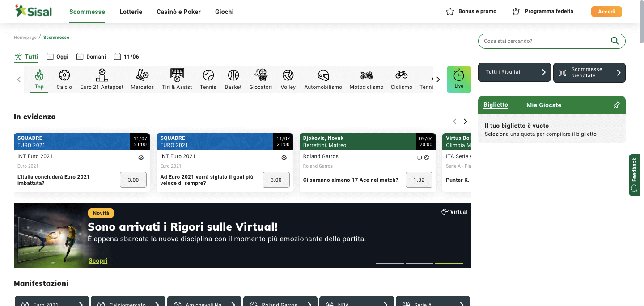Screen dimensions: 644x306
Task: Show previous In evidenza cards
Action: point(455,122)
